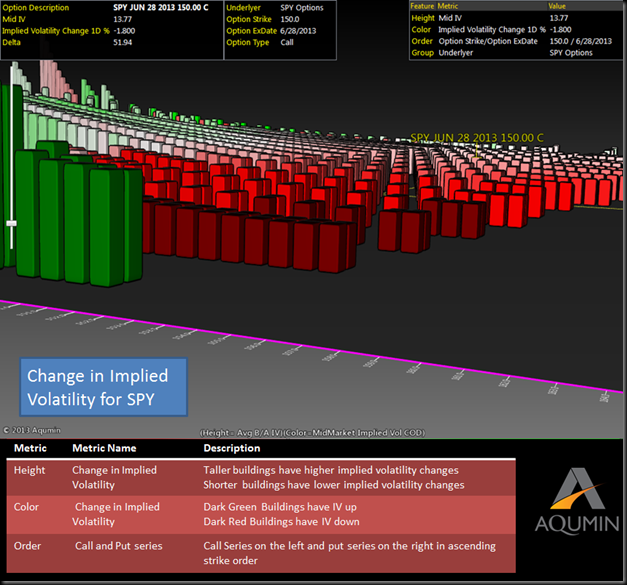Click the blue 'Change in Implied Volatility for SPY' caption box

point(104,387)
